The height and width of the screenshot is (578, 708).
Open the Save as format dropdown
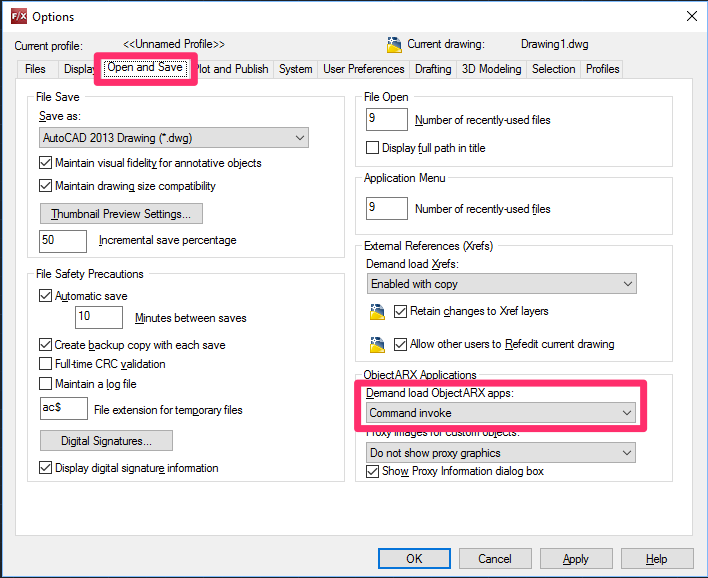click(174, 138)
